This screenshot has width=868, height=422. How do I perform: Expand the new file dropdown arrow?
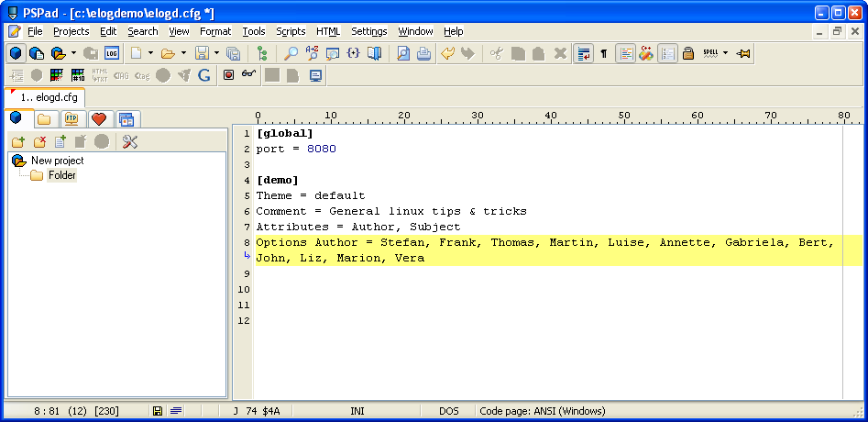[150, 54]
